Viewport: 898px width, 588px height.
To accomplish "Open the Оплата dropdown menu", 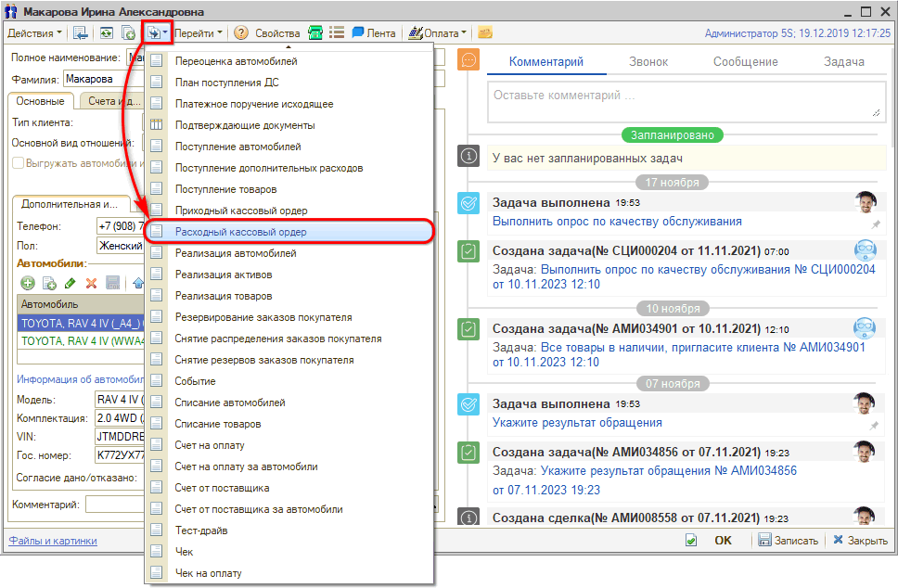I will [445, 33].
